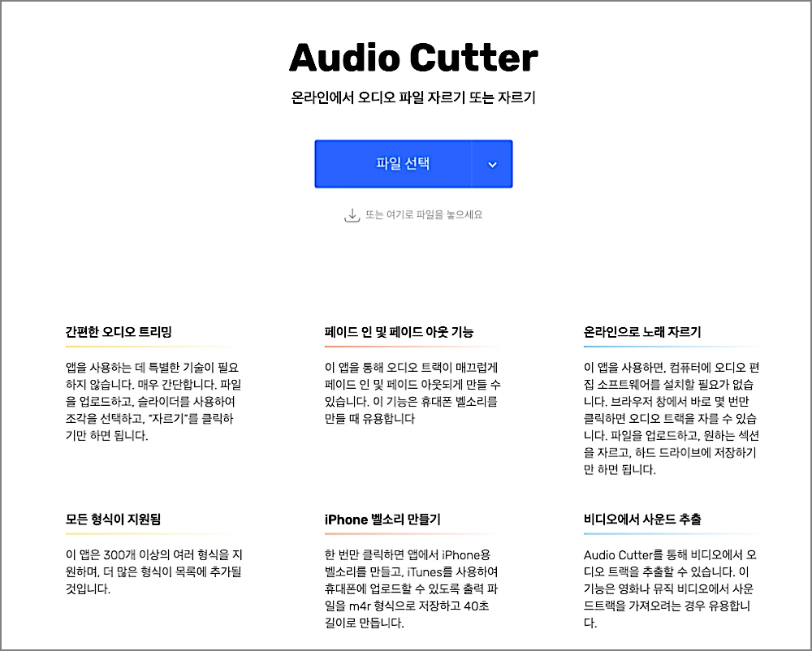Select the heading iPhone 벨소리 만들기
Image resolution: width=812 pixels, height=651 pixels.
click(382, 519)
